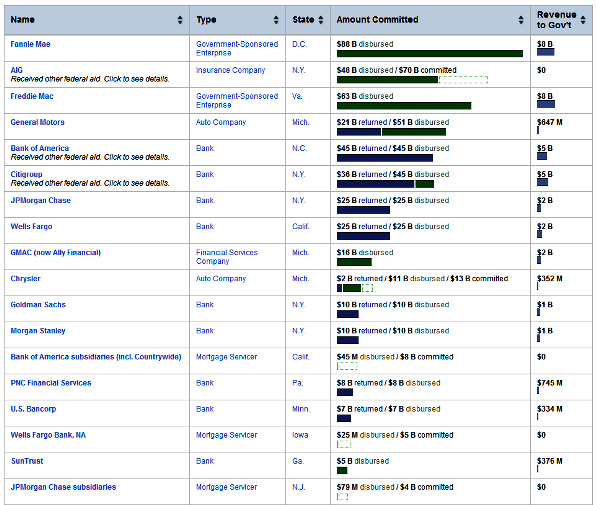Open the Citigroup link

(x=26, y=174)
